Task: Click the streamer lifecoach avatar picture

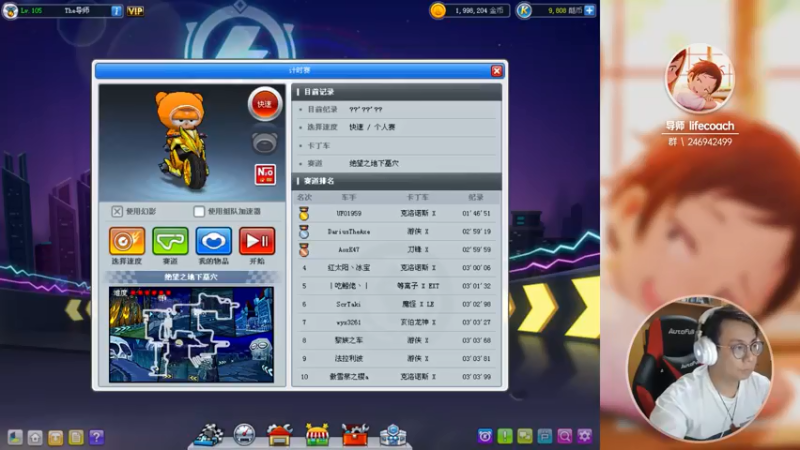Action: [x=700, y=78]
